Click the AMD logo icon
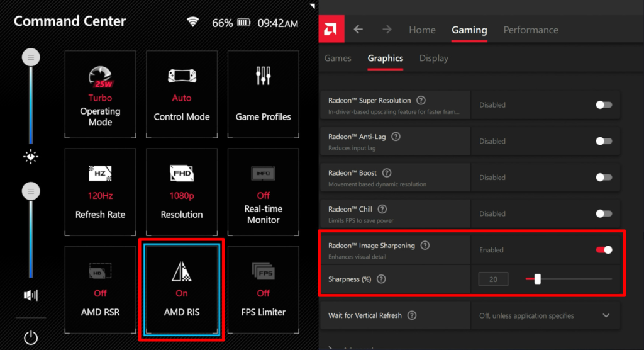Screen dimensions: 644x350 point(331,30)
